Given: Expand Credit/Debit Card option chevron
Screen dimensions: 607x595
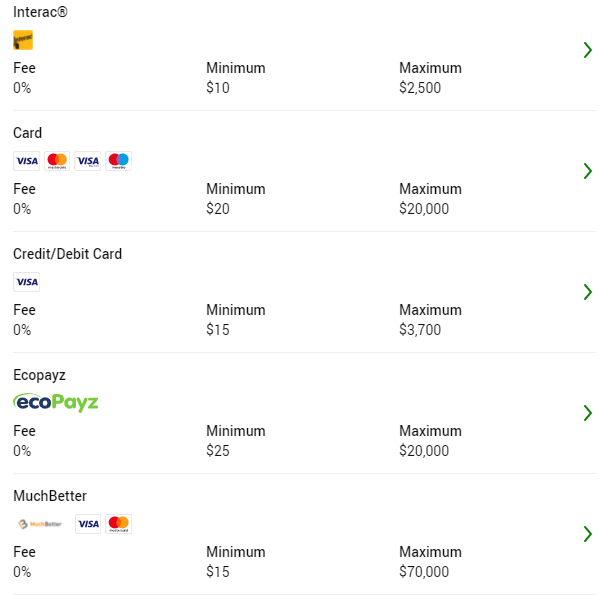Looking at the screenshot, I should tap(588, 292).
